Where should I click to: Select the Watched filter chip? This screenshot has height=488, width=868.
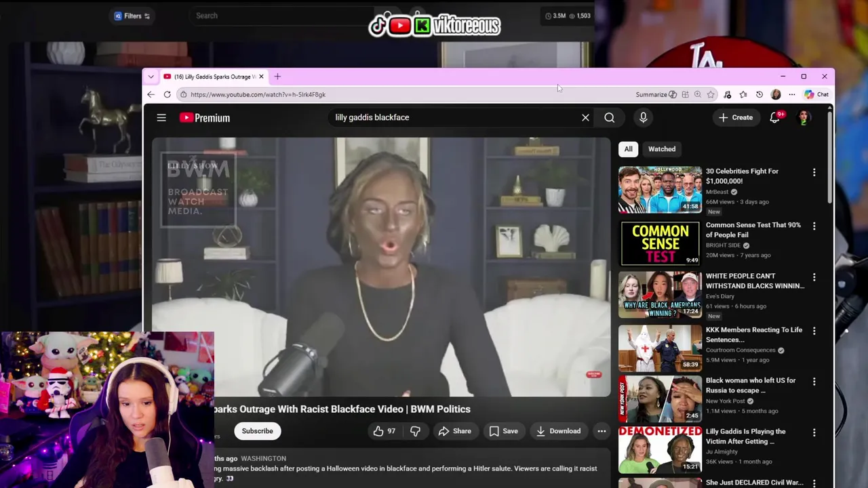point(662,149)
